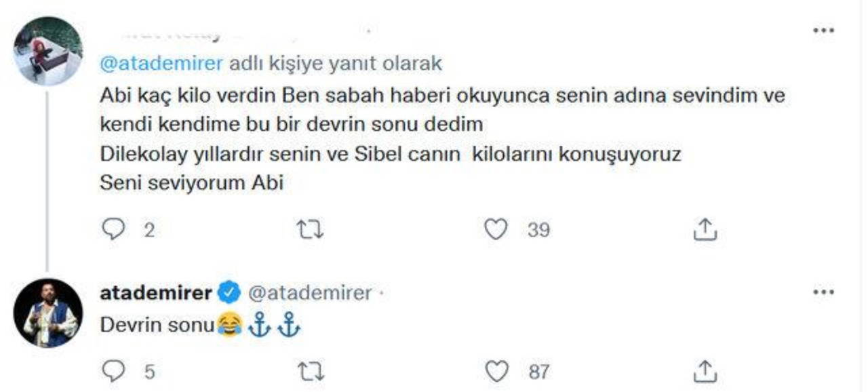View the first commenter's profile picture
The height and width of the screenshot is (392, 868).
[x=48, y=51]
